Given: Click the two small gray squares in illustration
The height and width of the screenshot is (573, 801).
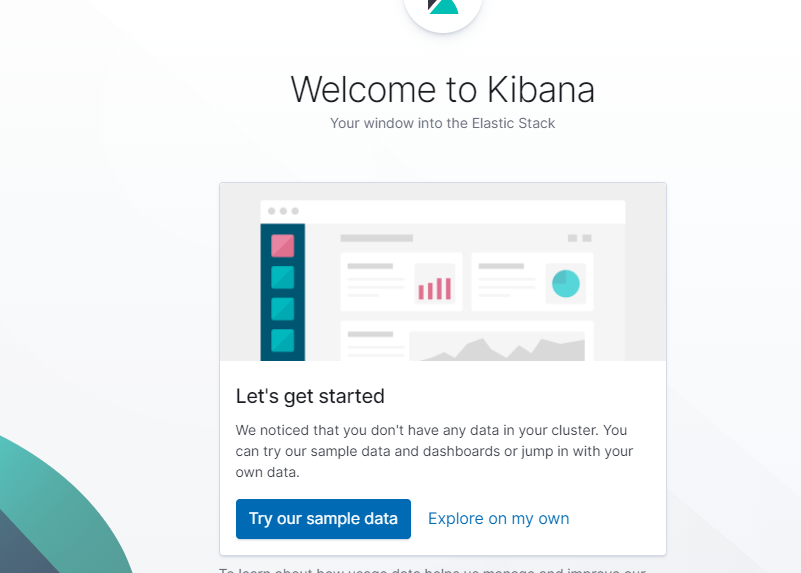Looking at the screenshot, I should tap(580, 238).
